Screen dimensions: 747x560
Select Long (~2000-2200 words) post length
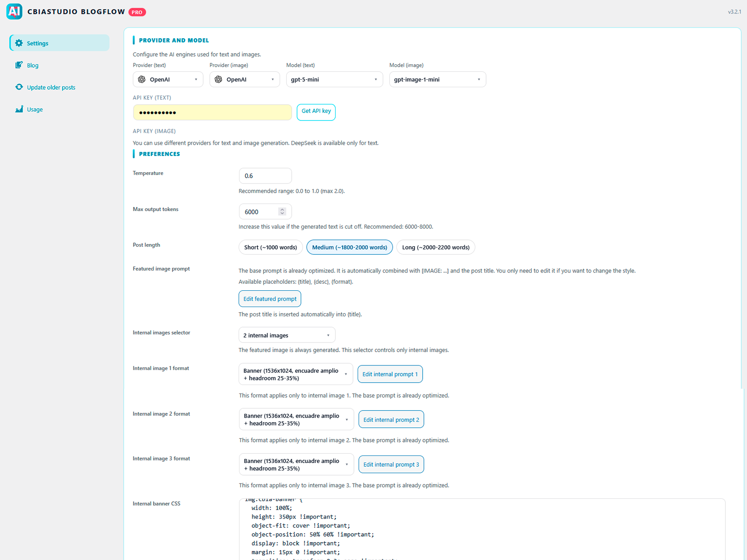[x=436, y=247]
